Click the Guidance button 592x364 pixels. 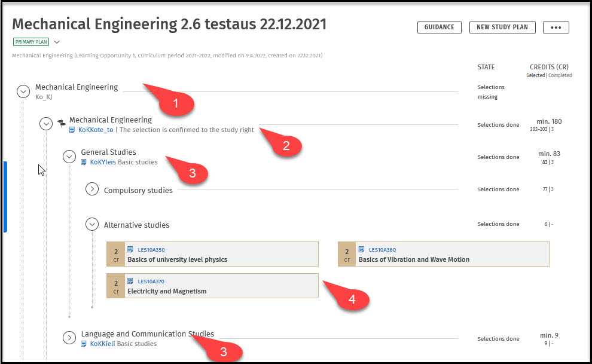click(x=439, y=27)
